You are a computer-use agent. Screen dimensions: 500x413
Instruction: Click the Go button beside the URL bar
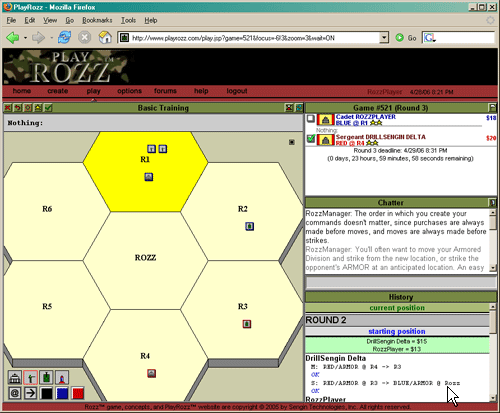tap(406, 38)
